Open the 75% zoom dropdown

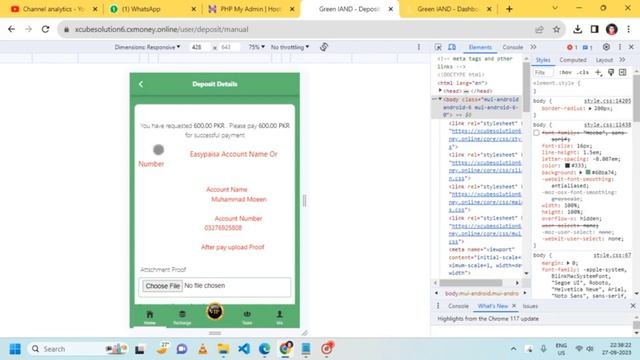coord(256,47)
